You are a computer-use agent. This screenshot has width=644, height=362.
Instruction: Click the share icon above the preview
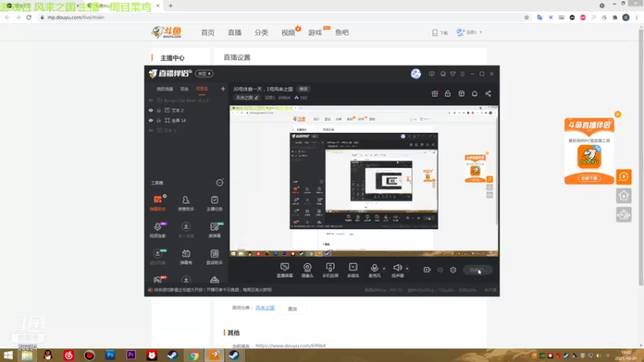point(488,93)
